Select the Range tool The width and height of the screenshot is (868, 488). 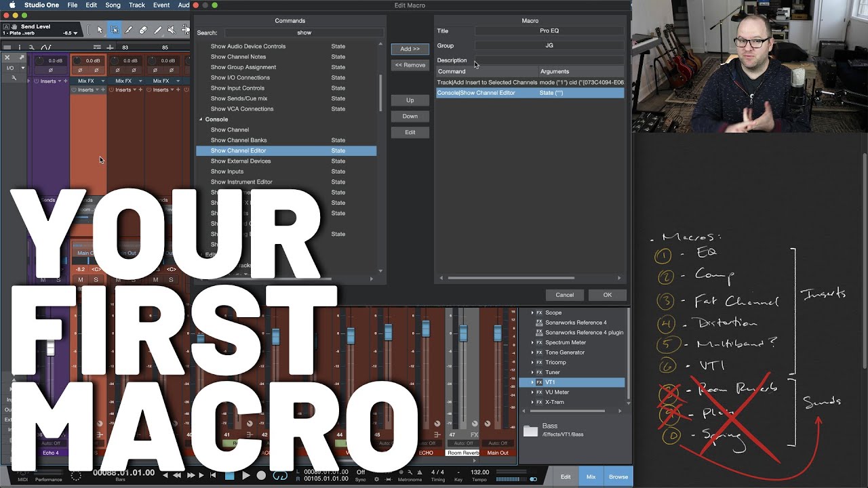[114, 30]
